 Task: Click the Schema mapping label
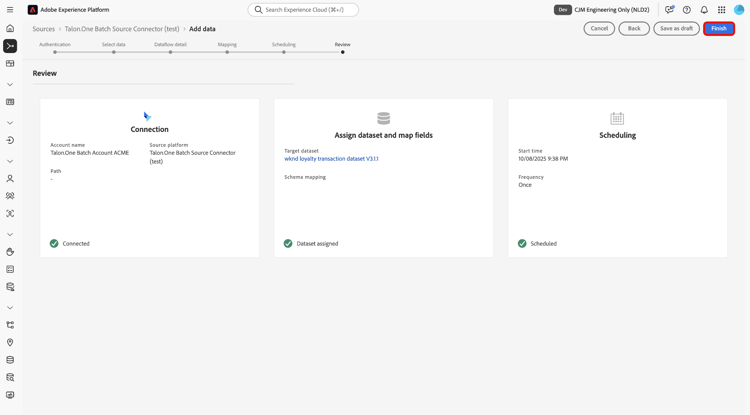coord(305,177)
